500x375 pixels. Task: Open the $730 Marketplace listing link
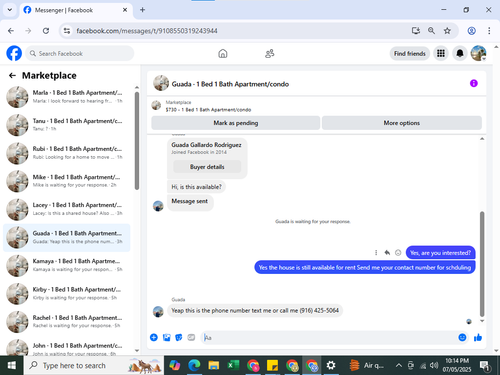(208, 110)
